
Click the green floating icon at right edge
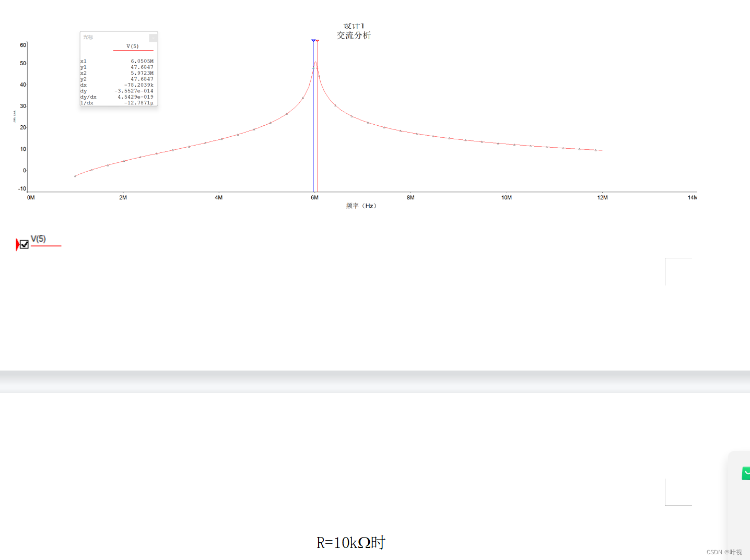746,473
